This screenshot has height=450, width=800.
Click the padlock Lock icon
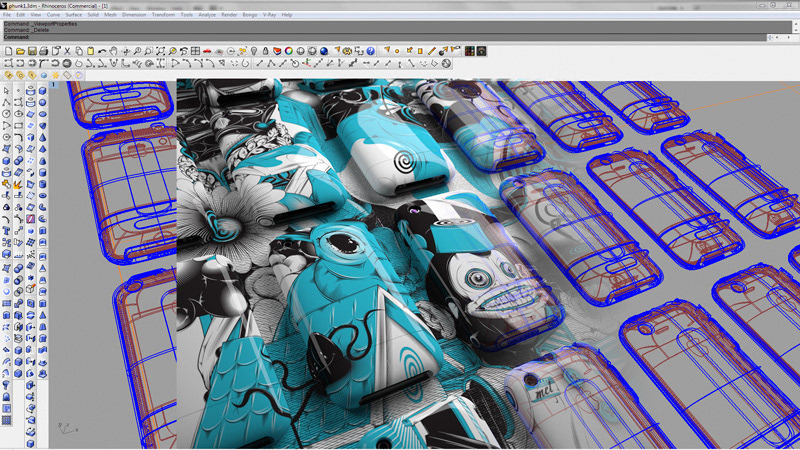[265, 51]
